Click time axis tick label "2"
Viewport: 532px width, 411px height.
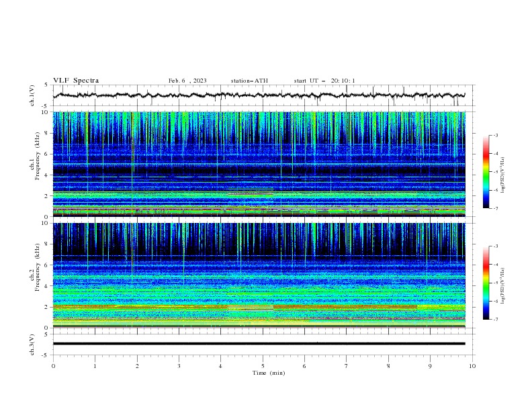click(x=137, y=366)
